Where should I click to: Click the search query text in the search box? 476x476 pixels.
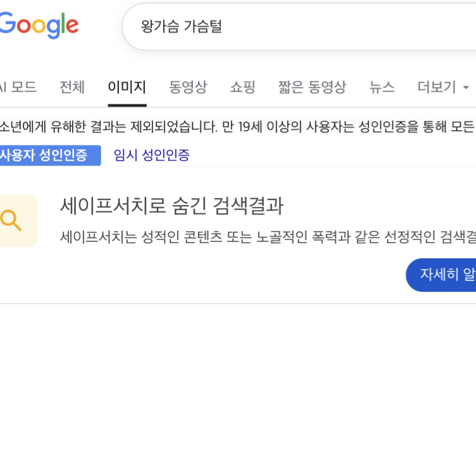(181, 27)
